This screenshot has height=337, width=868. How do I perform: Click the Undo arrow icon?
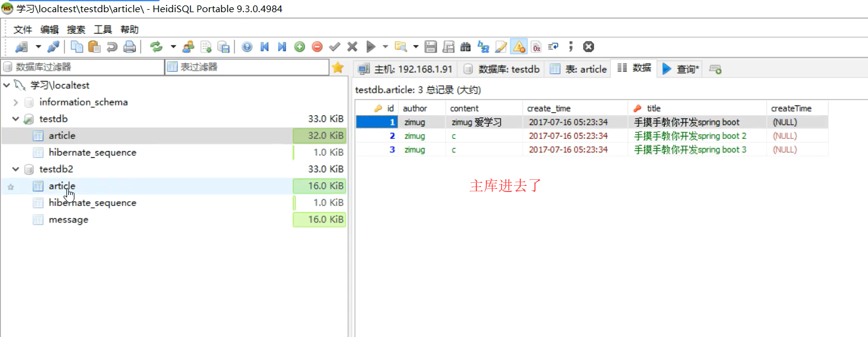pos(112,46)
